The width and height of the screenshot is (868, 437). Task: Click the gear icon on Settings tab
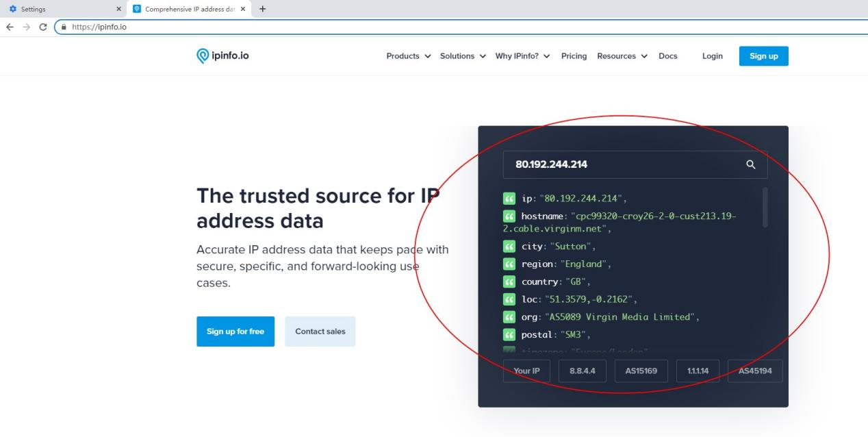tap(14, 9)
